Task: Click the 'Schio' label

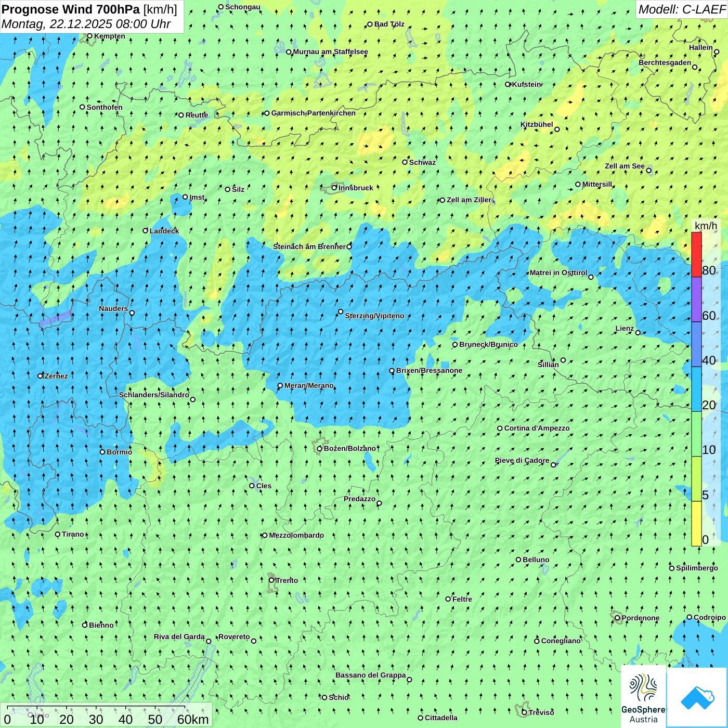Action: (339, 698)
